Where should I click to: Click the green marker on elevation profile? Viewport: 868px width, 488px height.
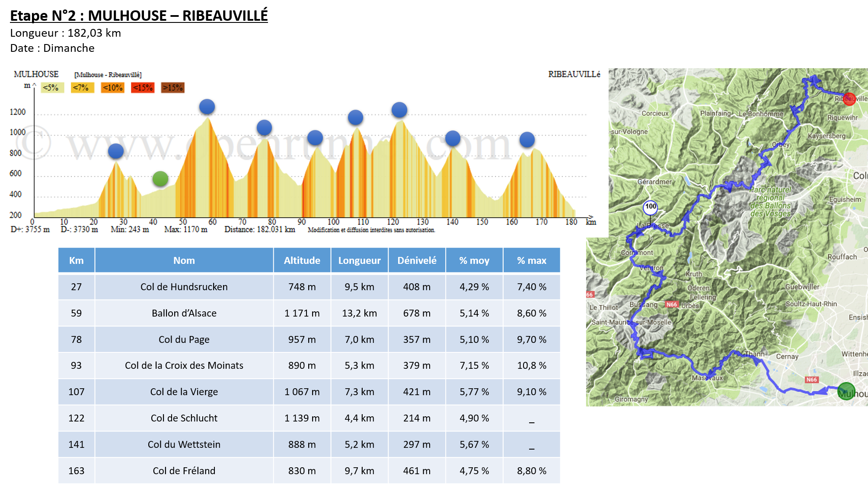[160, 179]
